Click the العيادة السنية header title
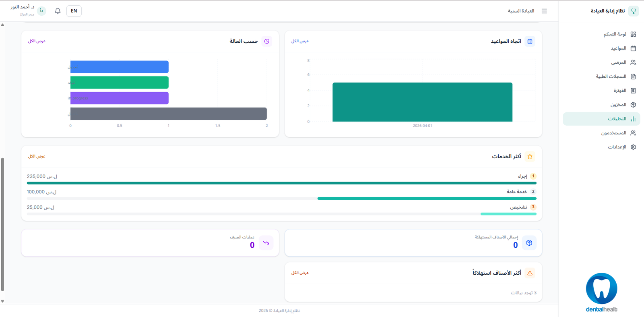Image resolution: width=644 pixels, height=317 pixels. [x=521, y=11]
